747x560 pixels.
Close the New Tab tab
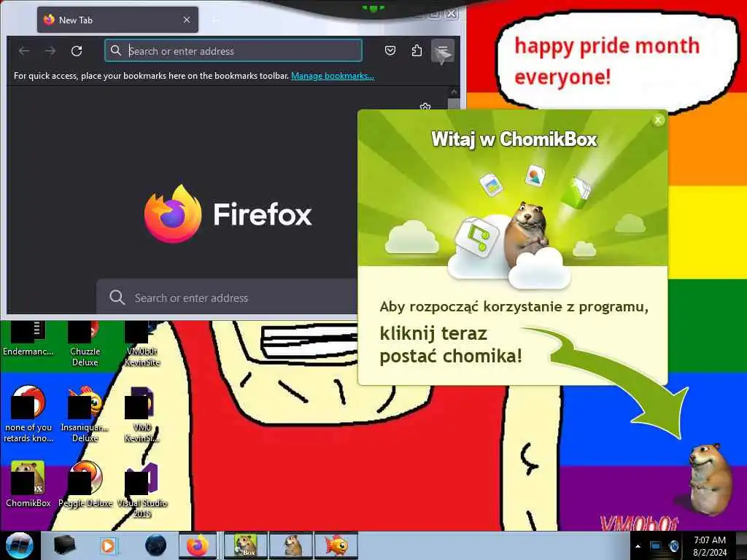(x=187, y=20)
